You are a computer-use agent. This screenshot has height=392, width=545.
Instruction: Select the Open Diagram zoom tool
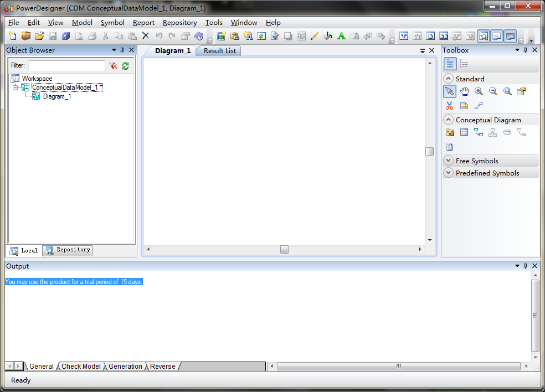point(507,91)
